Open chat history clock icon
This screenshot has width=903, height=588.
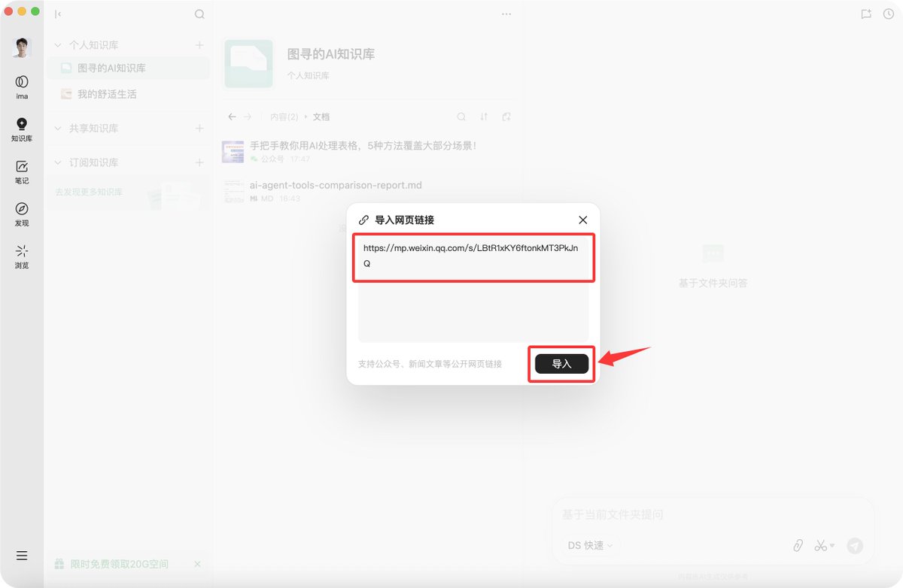tap(889, 14)
